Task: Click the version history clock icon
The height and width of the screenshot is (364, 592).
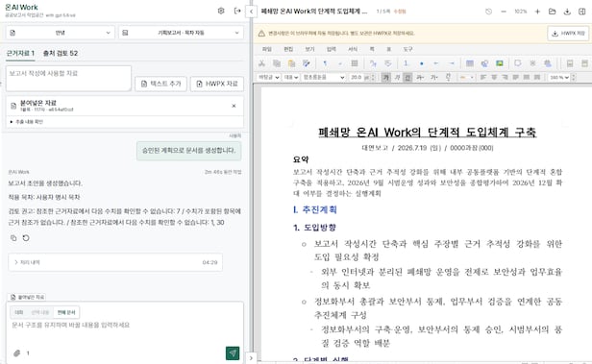Action: (488, 12)
